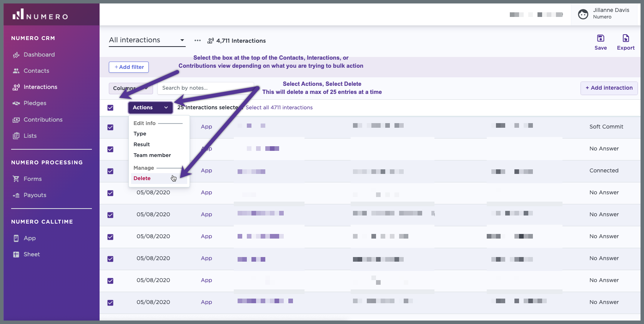This screenshot has height=324, width=644.
Task: Open the Columns dropdown
Action: pyautogui.click(x=131, y=88)
